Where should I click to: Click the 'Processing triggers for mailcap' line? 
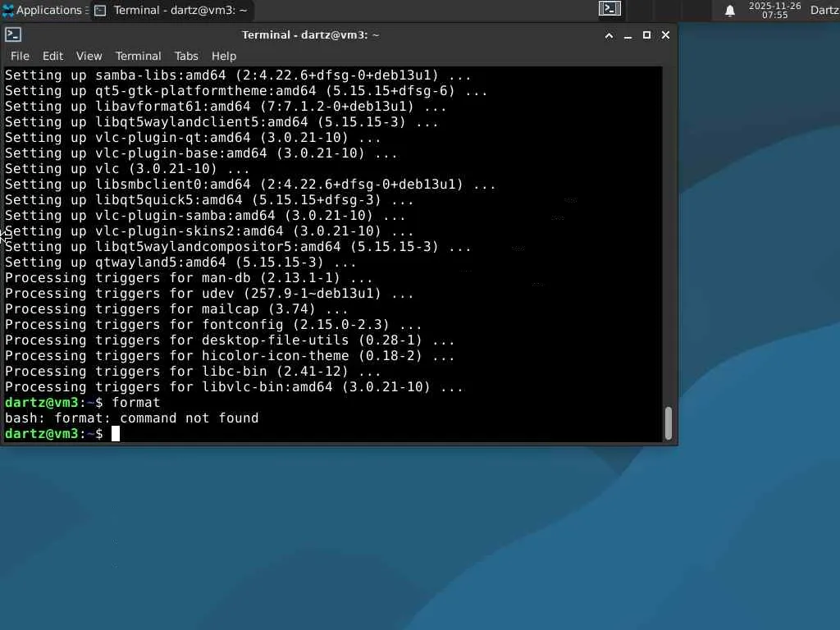176,309
